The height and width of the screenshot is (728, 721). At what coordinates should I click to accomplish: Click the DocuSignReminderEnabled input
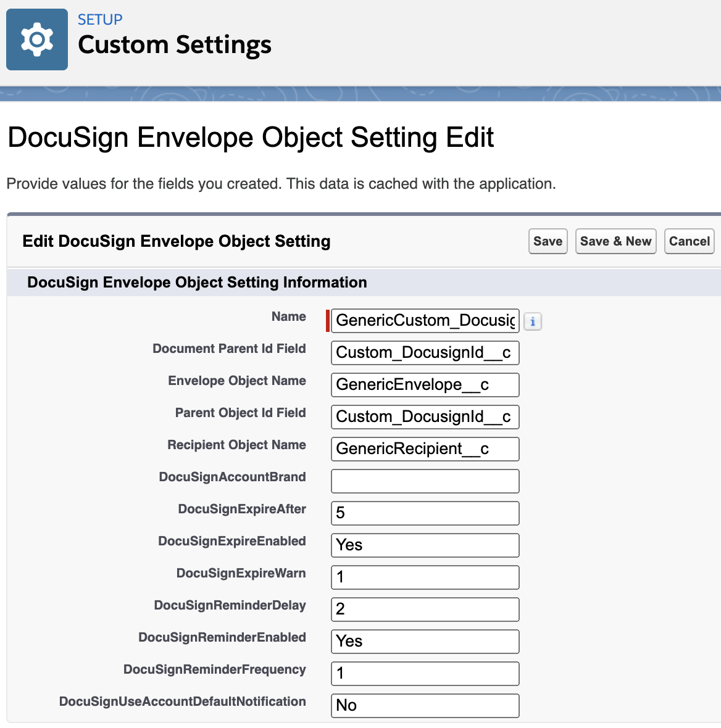click(x=425, y=641)
